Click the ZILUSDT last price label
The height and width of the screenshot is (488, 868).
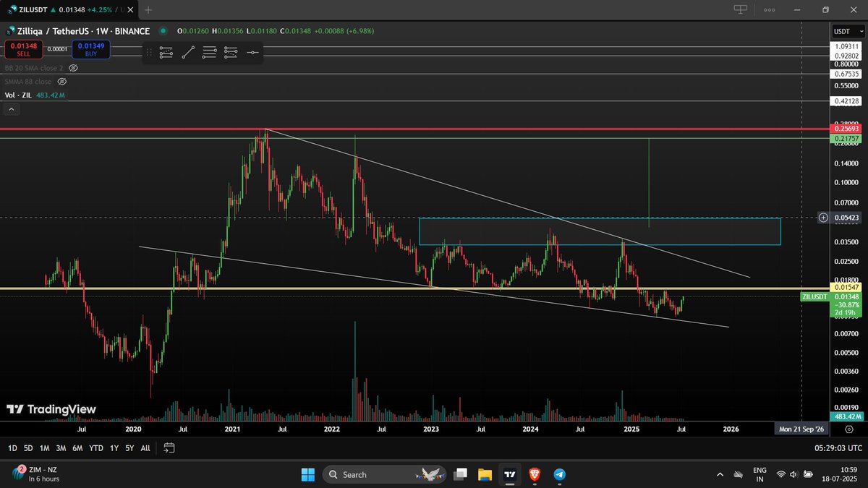831,305
